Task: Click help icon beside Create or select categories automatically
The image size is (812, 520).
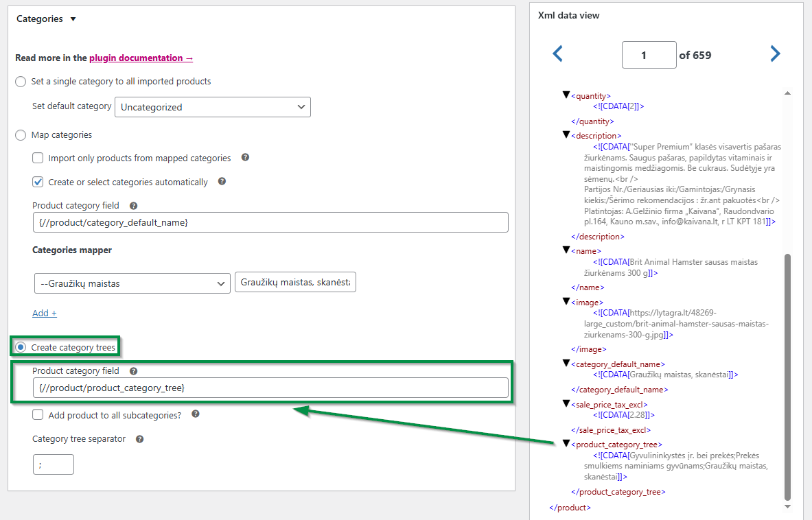Action: pos(221,182)
